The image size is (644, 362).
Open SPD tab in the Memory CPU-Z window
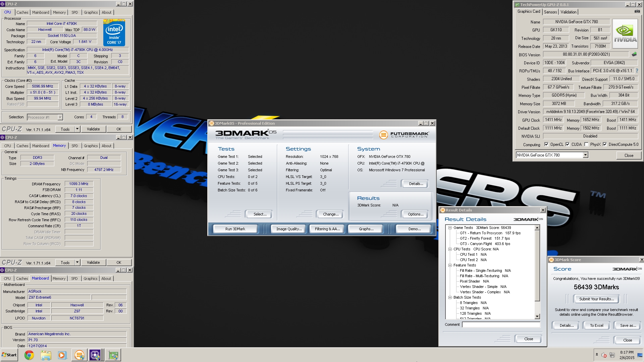74,146
